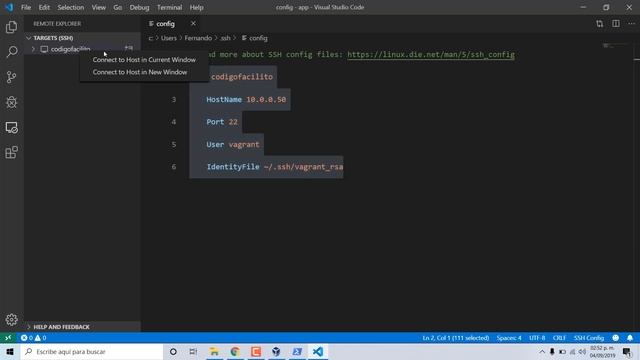Open Task View on the taskbar
This screenshot has width=640, height=360.
193,351
